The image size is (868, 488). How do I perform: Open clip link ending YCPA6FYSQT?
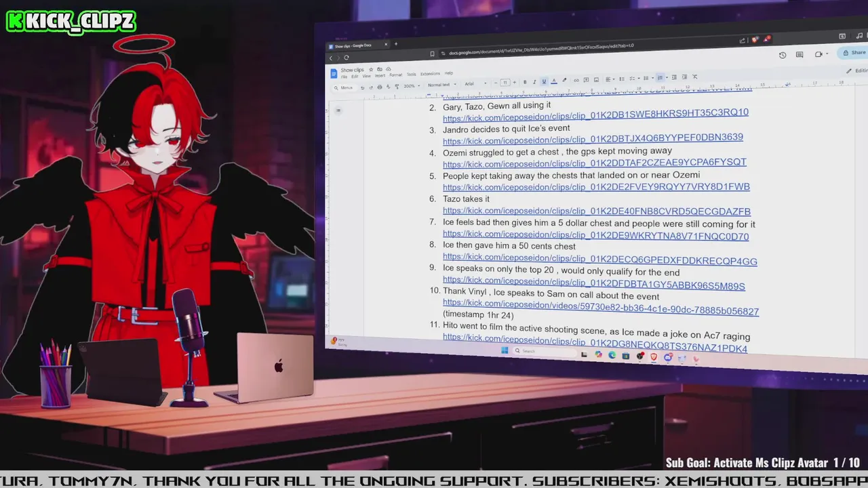tap(595, 163)
